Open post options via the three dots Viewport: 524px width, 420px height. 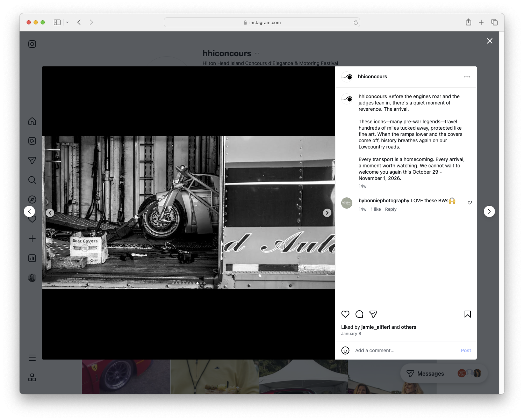click(467, 77)
